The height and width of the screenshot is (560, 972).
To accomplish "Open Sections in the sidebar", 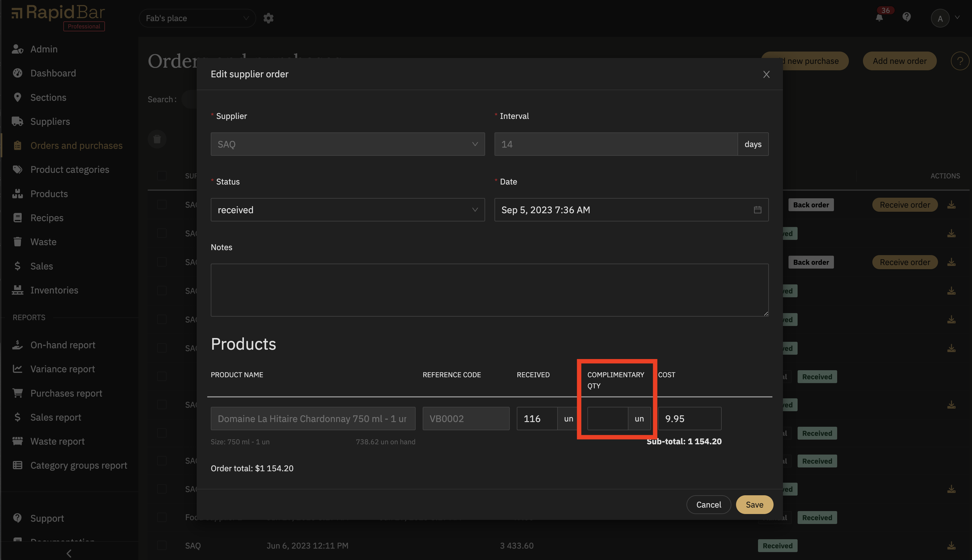I will click(x=48, y=97).
